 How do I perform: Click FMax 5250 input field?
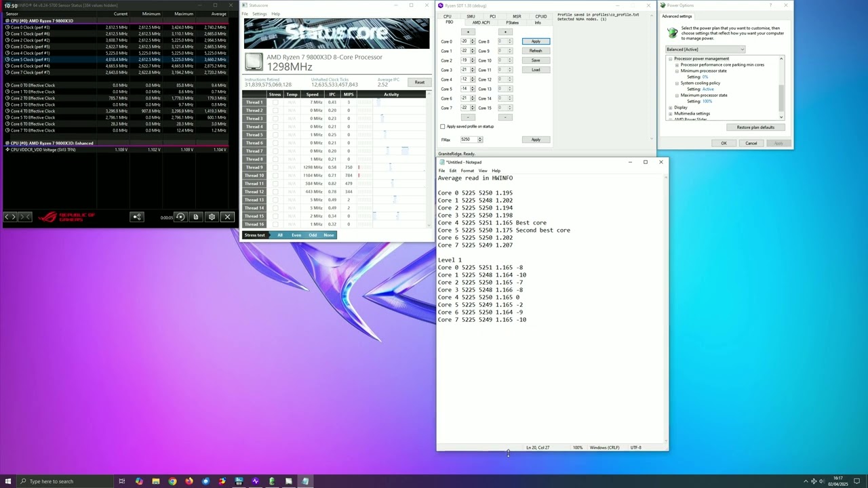(x=468, y=140)
